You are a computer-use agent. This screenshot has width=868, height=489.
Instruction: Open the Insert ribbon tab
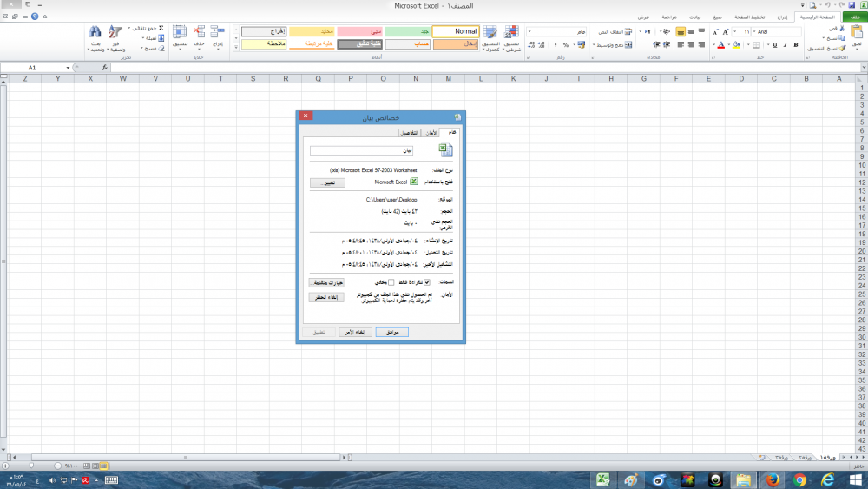tap(782, 17)
